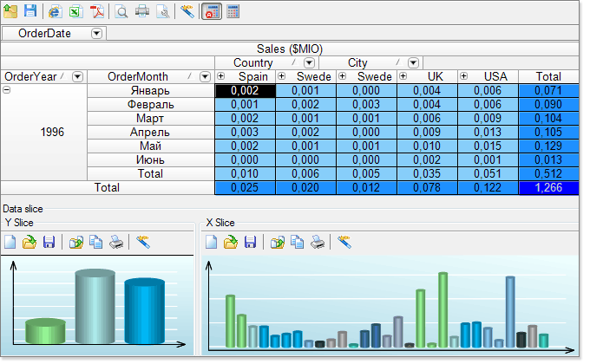Open the OrderMonth filter dropdown
The width and height of the screenshot is (590, 364).
point(205,77)
